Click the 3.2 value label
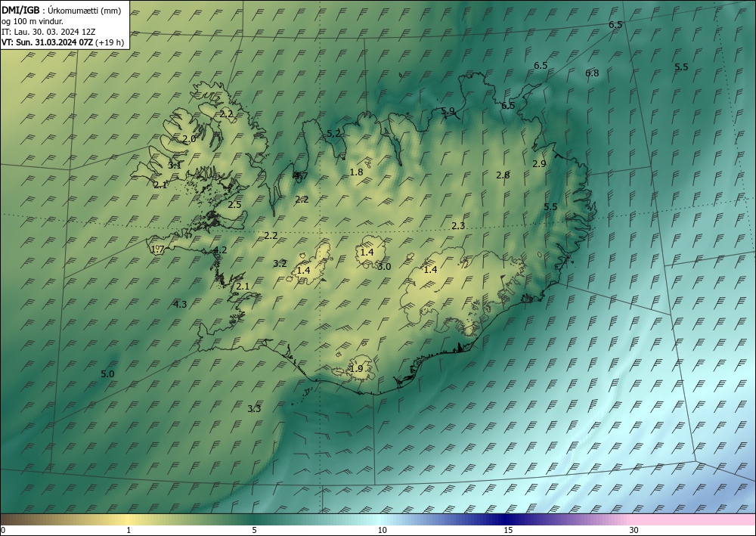 (280, 264)
